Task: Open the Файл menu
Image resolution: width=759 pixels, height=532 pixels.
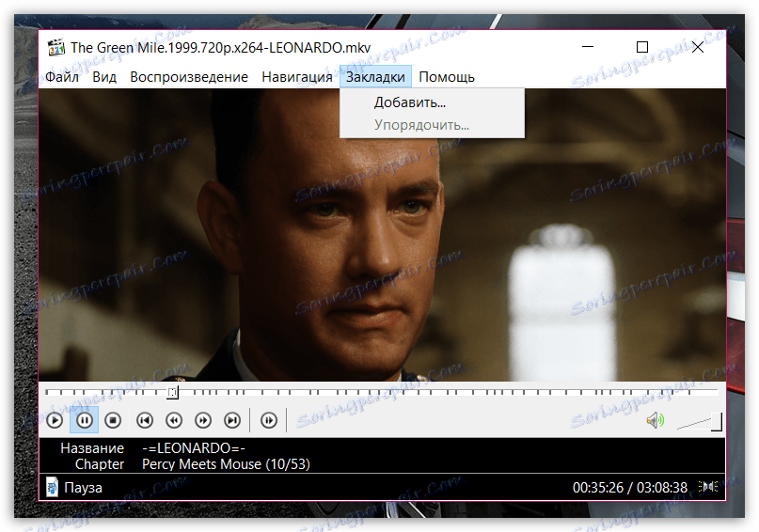Action: [x=62, y=77]
